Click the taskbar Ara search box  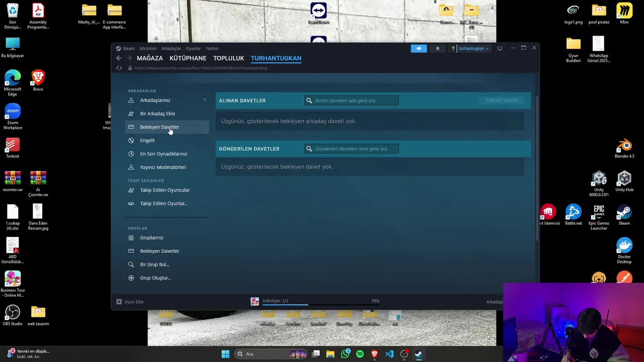coord(271,354)
